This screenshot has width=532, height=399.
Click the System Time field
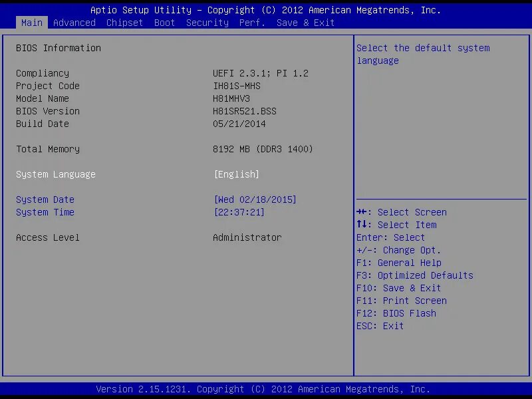[x=45, y=212]
